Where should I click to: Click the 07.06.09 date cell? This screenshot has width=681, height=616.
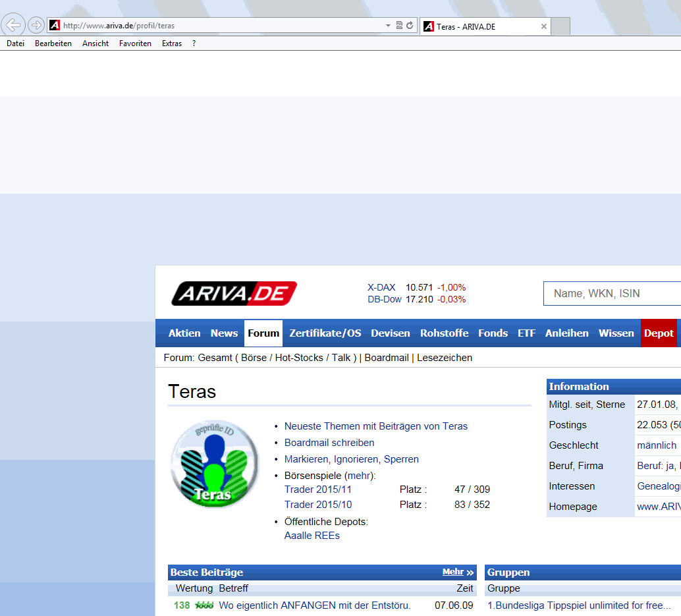pos(454,605)
